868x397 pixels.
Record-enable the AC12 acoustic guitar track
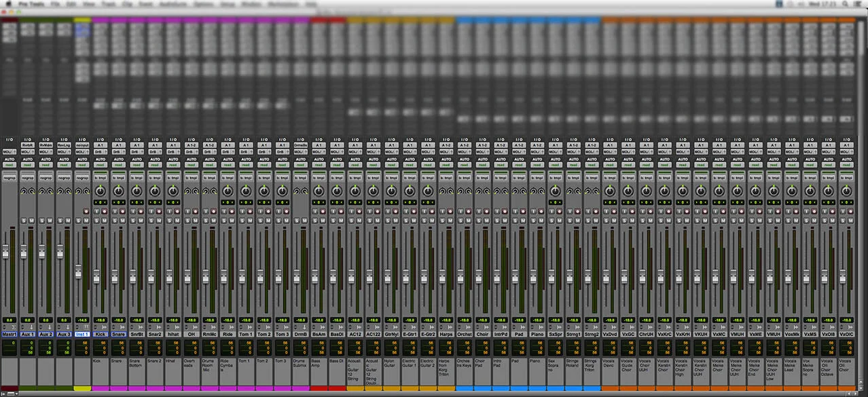pos(359,211)
